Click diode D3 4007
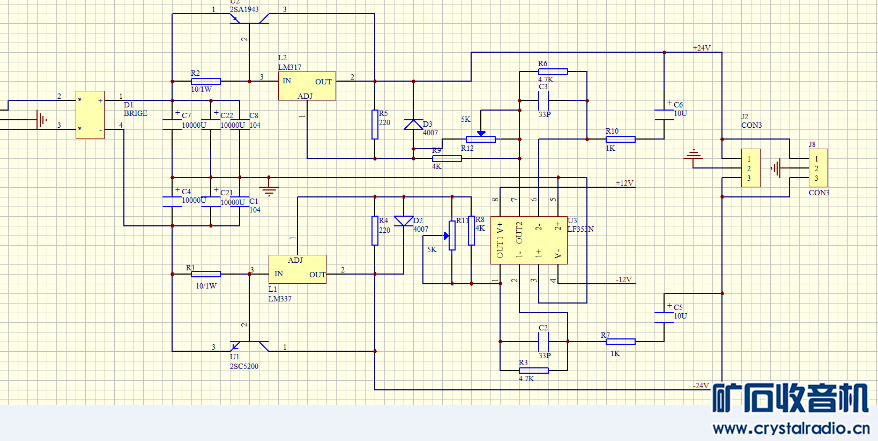Screen dimensions: 878x441 (414, 124)
